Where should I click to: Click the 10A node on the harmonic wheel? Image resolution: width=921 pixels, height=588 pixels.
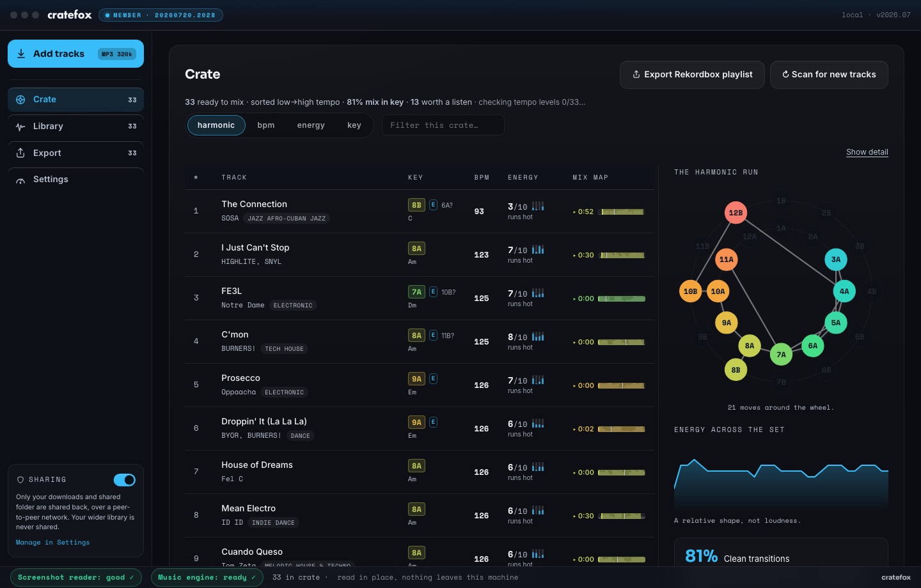718,291
